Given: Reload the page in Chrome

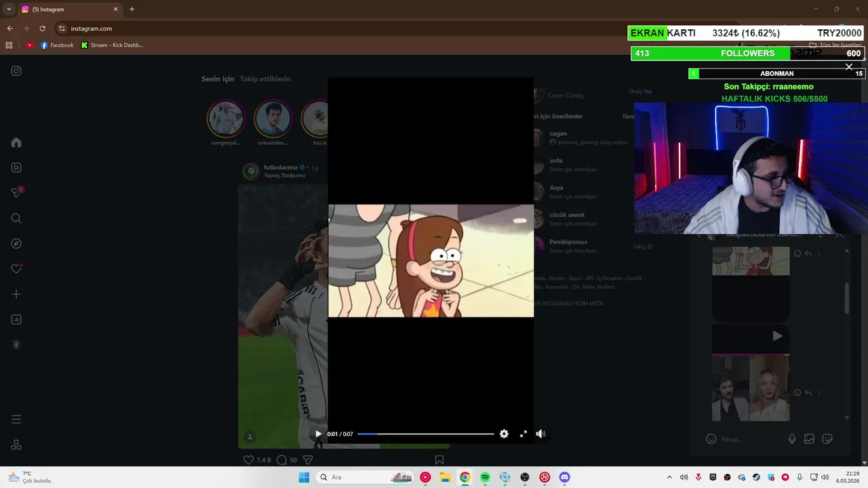Looking at the screenshot, I should (x=42, y=28).
